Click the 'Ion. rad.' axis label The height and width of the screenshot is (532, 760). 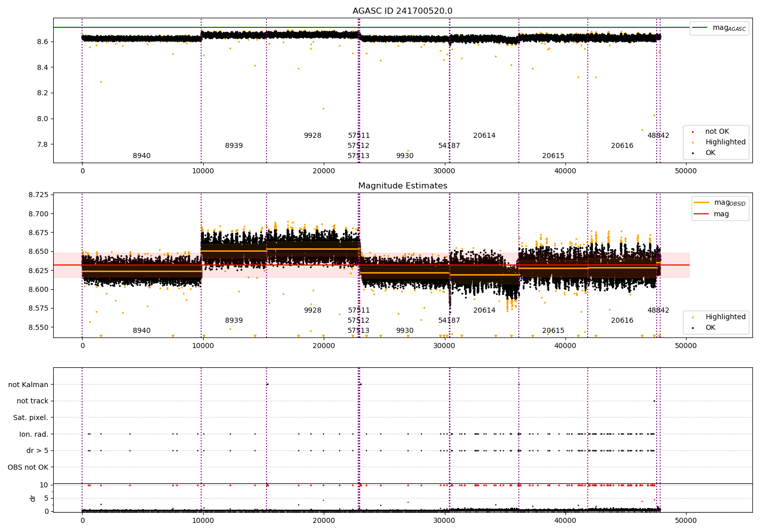point(34,434)
